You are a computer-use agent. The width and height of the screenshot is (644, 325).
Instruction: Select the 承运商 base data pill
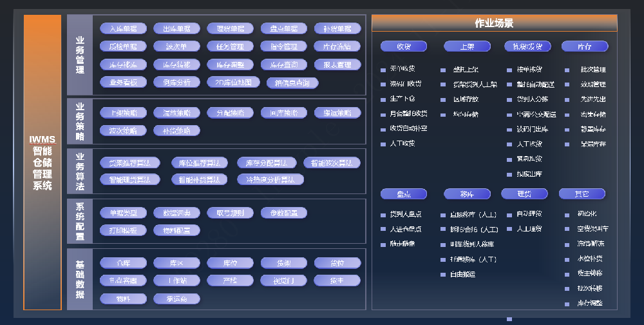coord(176,299)
